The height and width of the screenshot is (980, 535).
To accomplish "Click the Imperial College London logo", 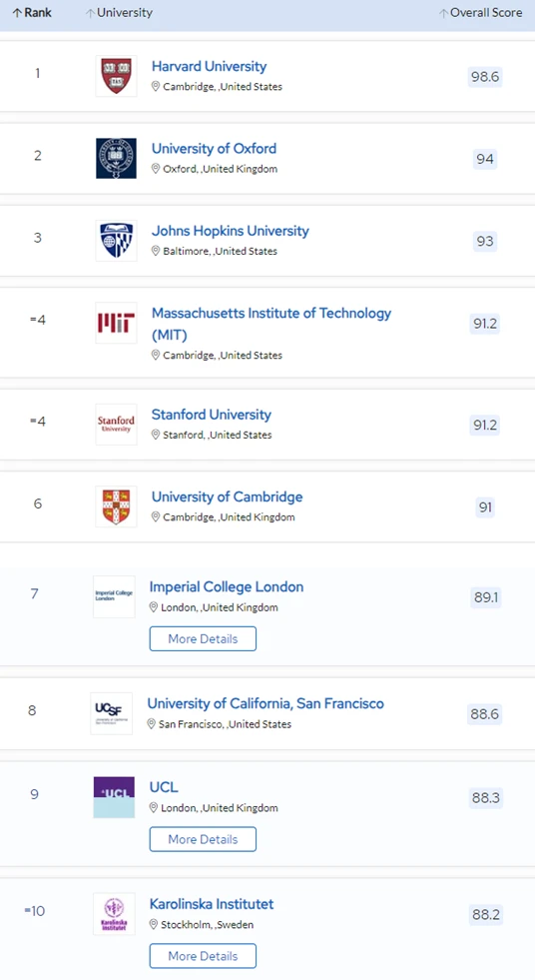I will tap(114, 596).
